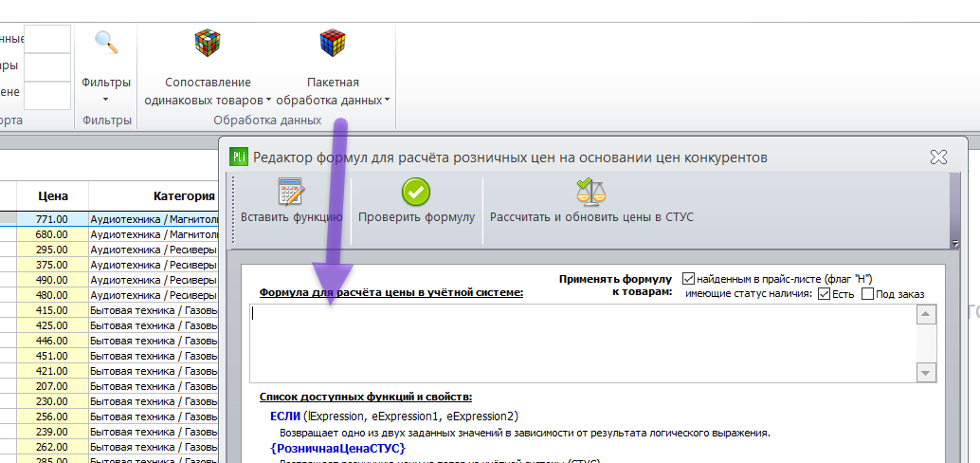The image size is (980, 463).
Task: Select category cell in 771.00 row
Action: coord(154,219)
